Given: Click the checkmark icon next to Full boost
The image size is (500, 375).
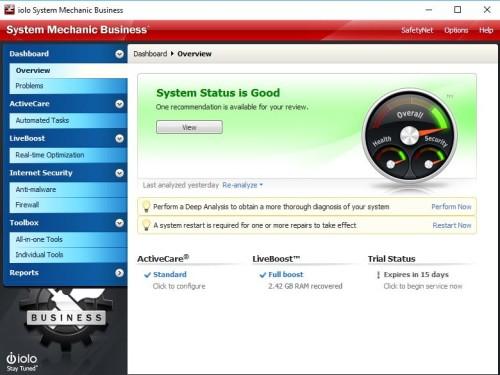Looking at the screenshot, I should pos(263,275).
